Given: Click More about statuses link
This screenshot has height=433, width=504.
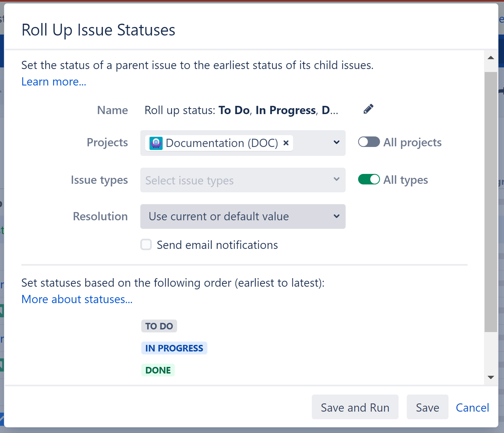Looking at the screenshot, I should tap(77, 299).
